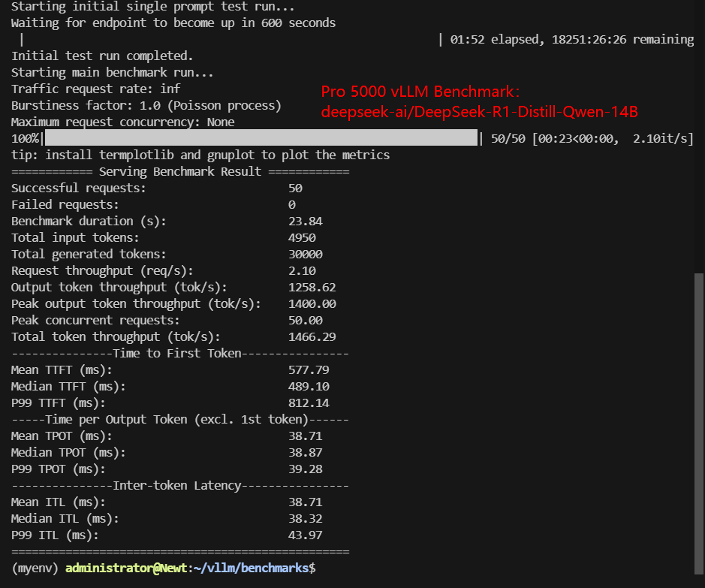Click the 'Inter-token Latency' section header
Viewport: 705px width, 588px height.
tap(180, 486)
